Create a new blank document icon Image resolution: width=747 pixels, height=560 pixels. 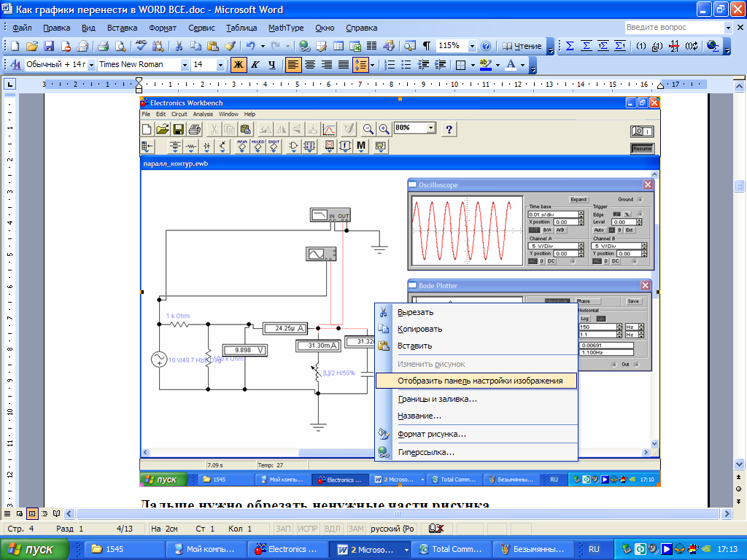point(15,46)
